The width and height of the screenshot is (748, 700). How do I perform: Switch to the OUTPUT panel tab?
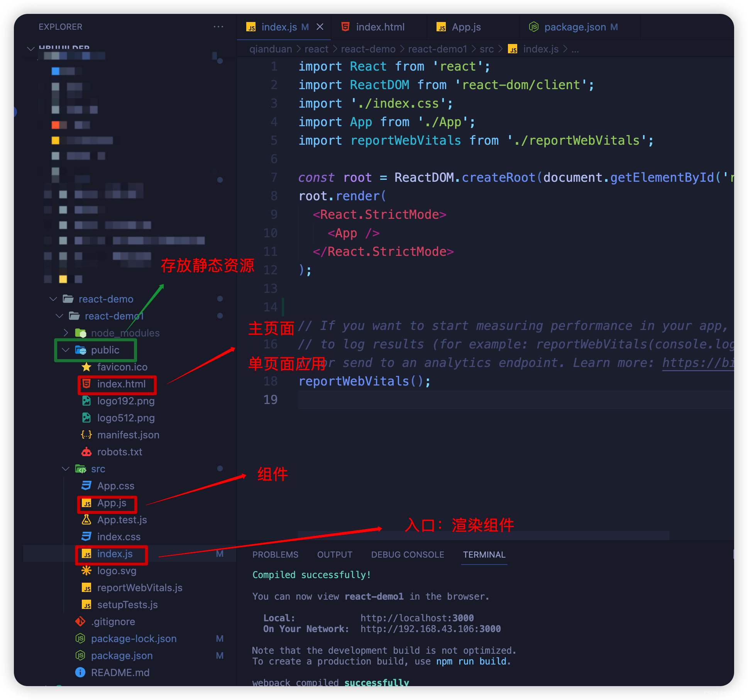coord(335,555)
